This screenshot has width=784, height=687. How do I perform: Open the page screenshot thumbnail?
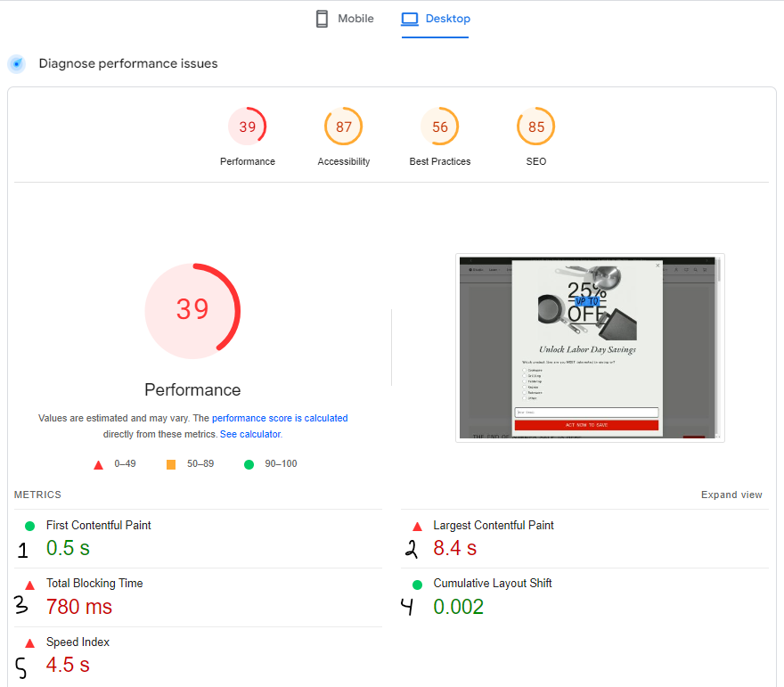(x=590, y=348)
